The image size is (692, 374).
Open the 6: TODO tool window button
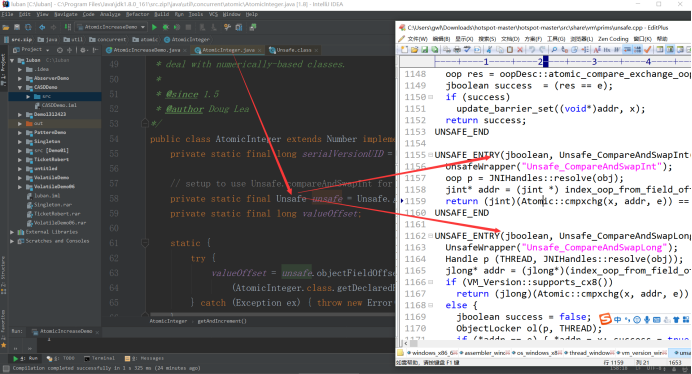pyautogui.click(x=60, y=358)
